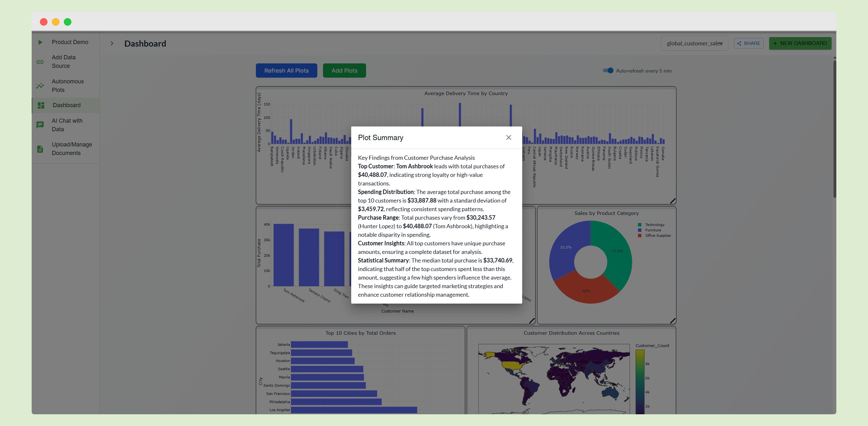Toggle Office Supplies series in pie legend
This screenshot has height=426, width=868.
point(657,236)
